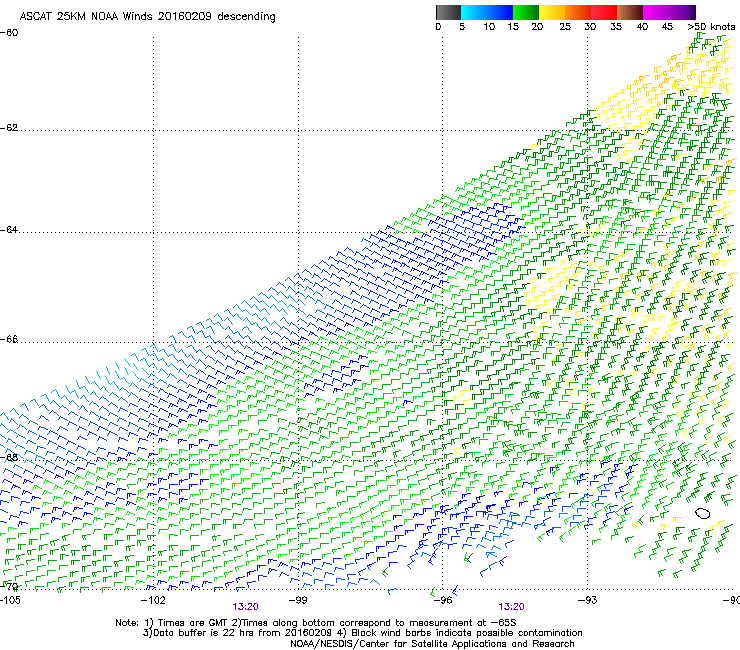
Task: Click the green segment of the wind color bar
Action: tap(526, 12)
